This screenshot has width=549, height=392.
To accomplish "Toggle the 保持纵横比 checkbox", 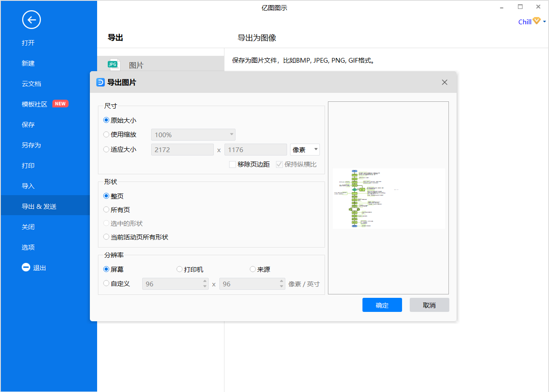I will click(279, 164).
